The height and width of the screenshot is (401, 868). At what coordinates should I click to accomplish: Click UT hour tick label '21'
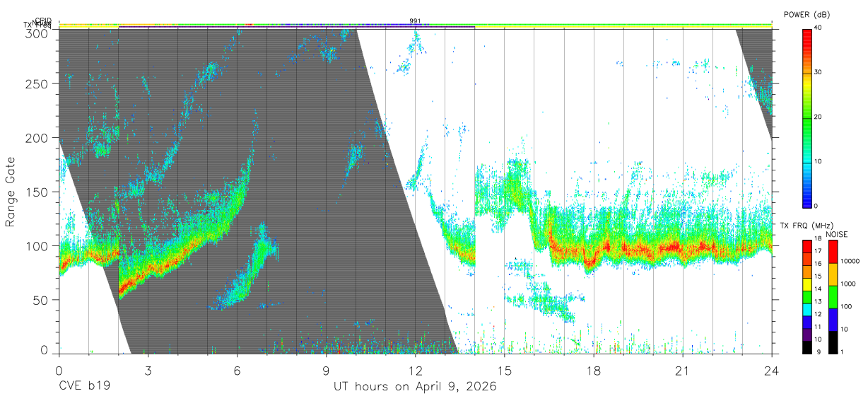click(x=682, y=370)
